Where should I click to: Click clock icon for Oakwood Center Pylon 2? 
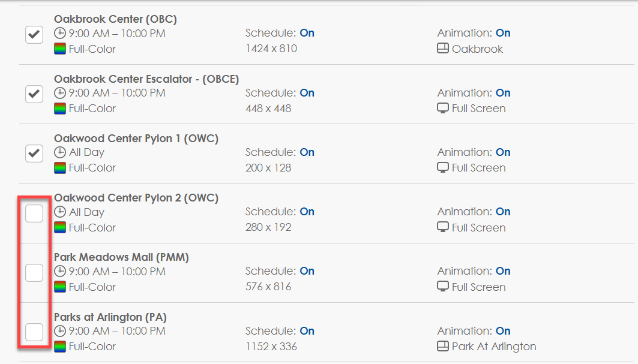[60, 212]
